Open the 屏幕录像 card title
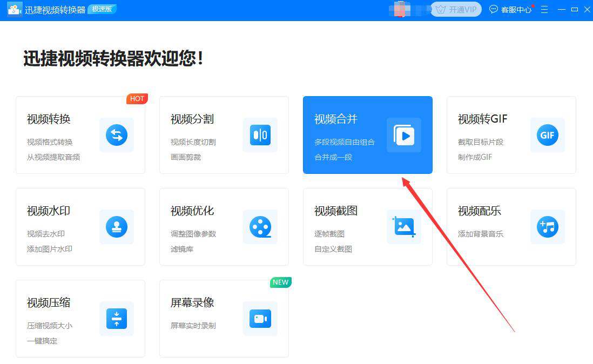The image size is (593, 364). coord(192,303)
